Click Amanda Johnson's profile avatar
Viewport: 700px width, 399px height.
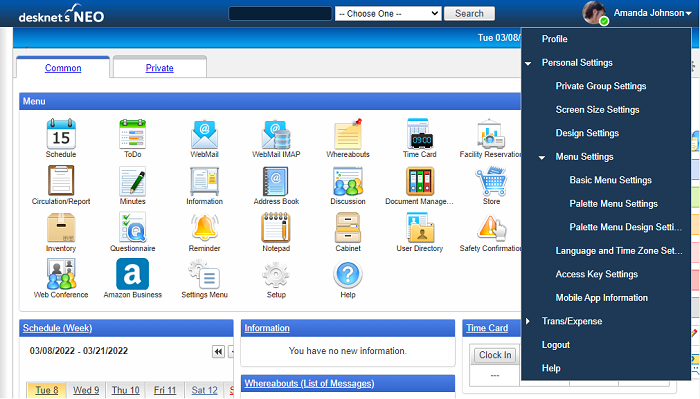tap(594, 12)
